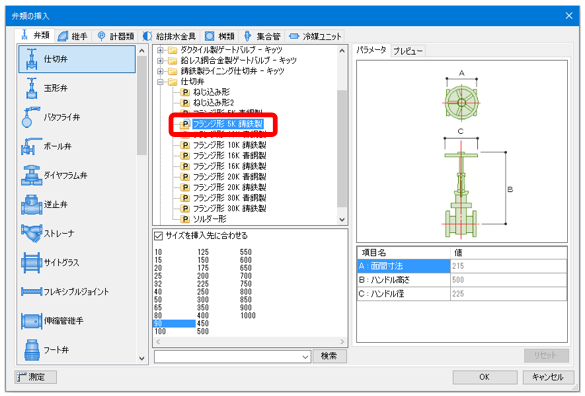Click the リセット reset button

(546, 355)
